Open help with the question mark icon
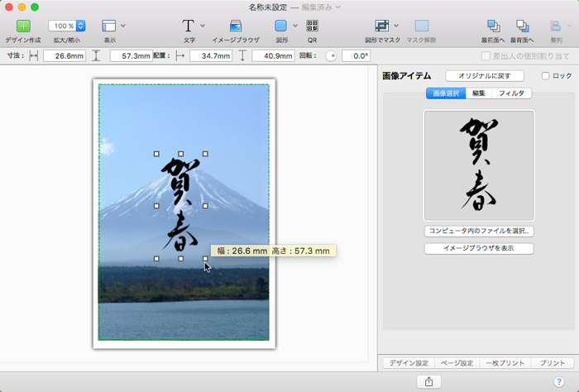 pos(558,381)
